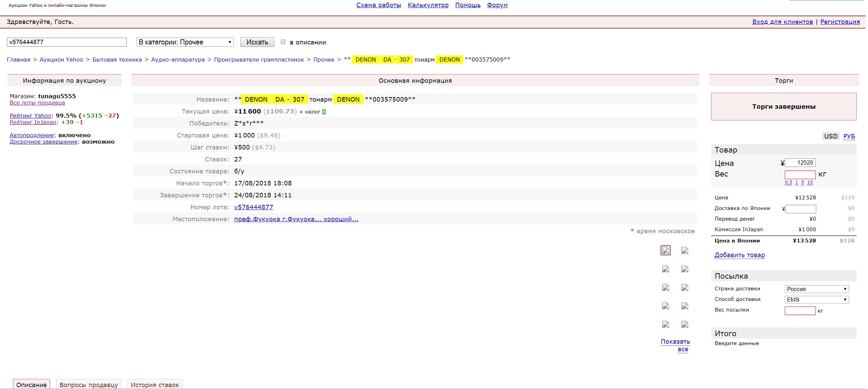This screenshot has width=868, height=389.
Task: Open 'Все лоты продавца' seller link
Action: (x=37, y=103)
